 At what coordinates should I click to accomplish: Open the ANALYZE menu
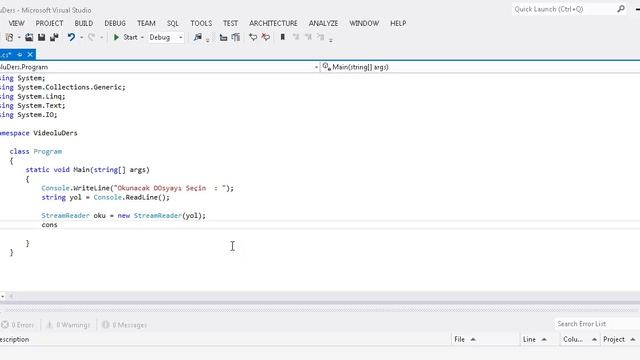click(x=323, y=23)
